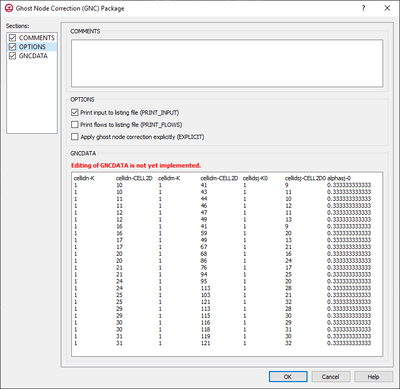Image resolution: width=400 pixels, height=389 pixels.
Task: Click the value 68 in the GNCDATA table
Action: coord(204,254)
